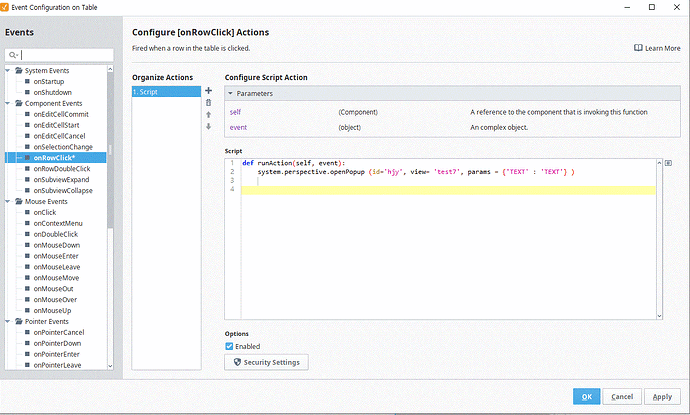Delete the selected action with the trash icon
Image resolution: width=690 pixels, height=415 pixels.
(x=209, y=103)
